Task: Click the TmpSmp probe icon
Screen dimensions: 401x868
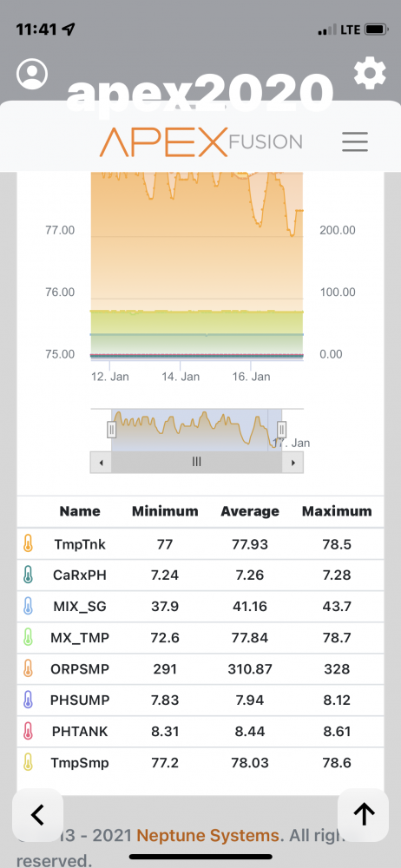Action: coord(29,763)
